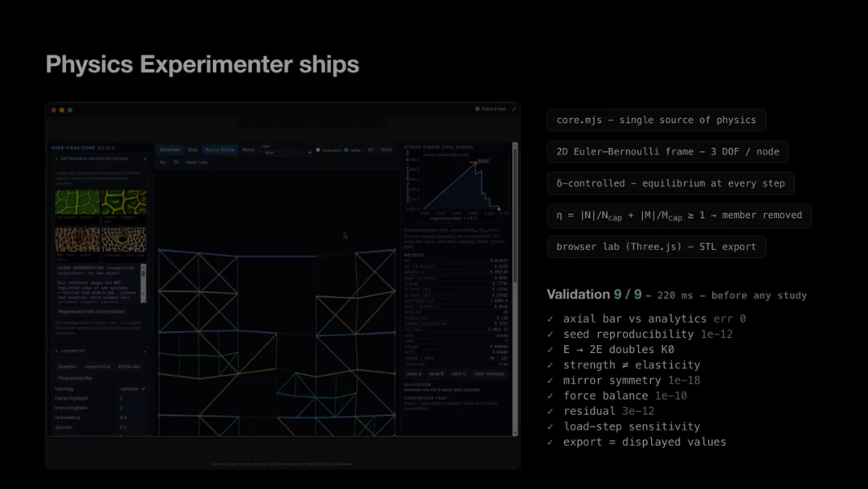The height and width of the screenshot is (489, 868).
Task: Click the stress-strain curve end point marker
Action: [x=499, y=208]
